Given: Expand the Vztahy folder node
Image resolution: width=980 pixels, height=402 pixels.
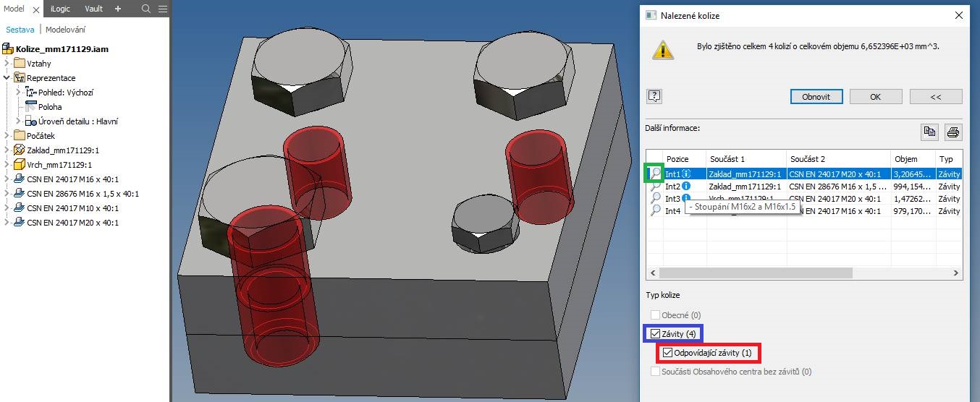Looking at the screenshot, I should (7, 64).
